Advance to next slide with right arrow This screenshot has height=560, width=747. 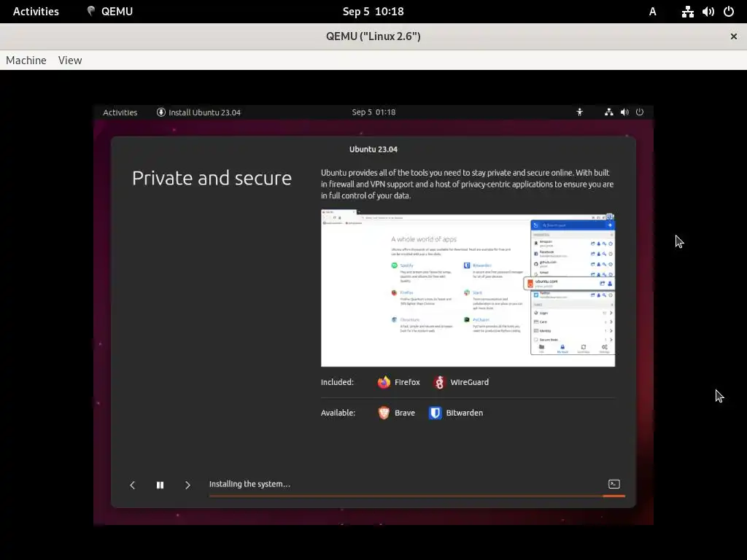tap(187, 485)
